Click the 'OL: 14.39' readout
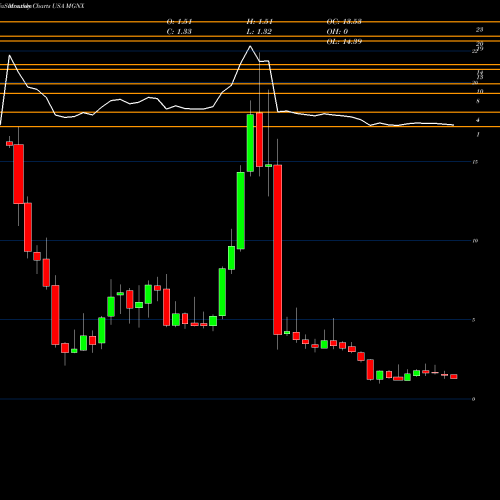The height and width of the screenshot is (500, 500). [x=344, y=42]
